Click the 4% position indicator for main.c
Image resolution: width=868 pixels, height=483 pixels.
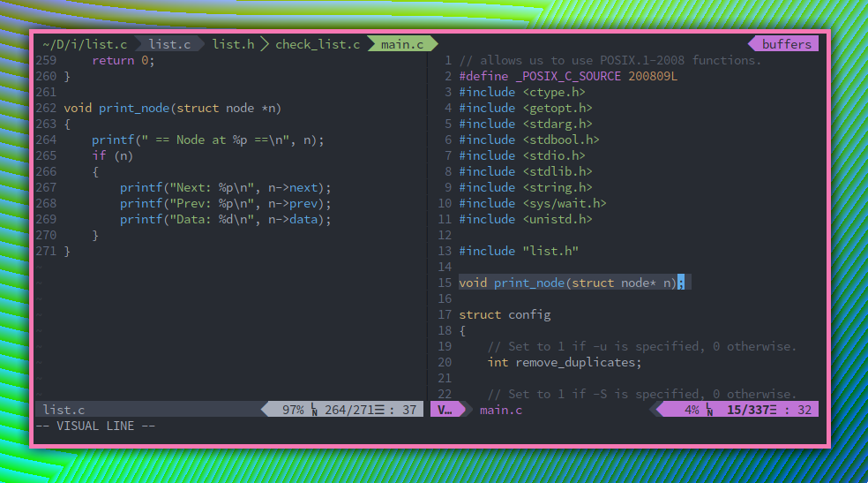pyautogui.click(x=692, y=410)
